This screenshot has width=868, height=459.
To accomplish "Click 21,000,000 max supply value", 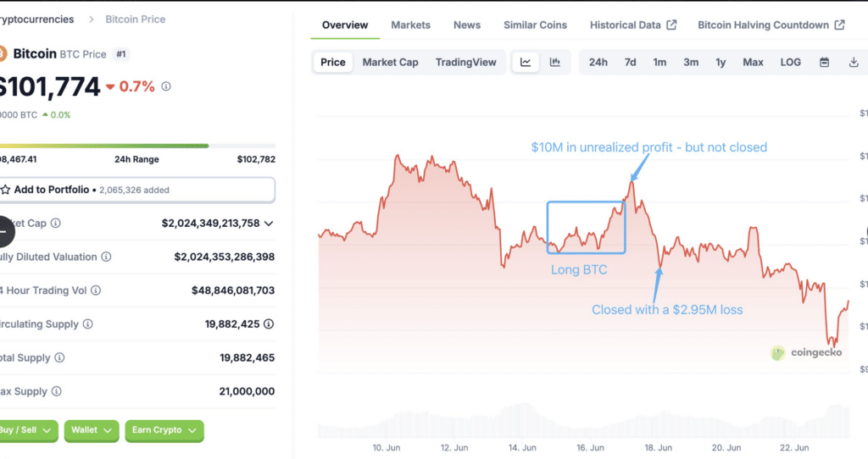I will (x=247, y=391).
